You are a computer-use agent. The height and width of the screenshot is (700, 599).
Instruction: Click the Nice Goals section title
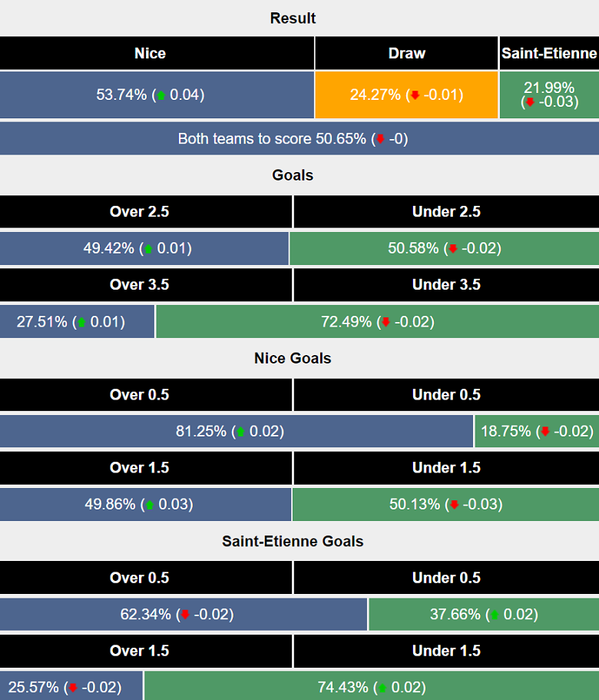click(x=293, y=358)
